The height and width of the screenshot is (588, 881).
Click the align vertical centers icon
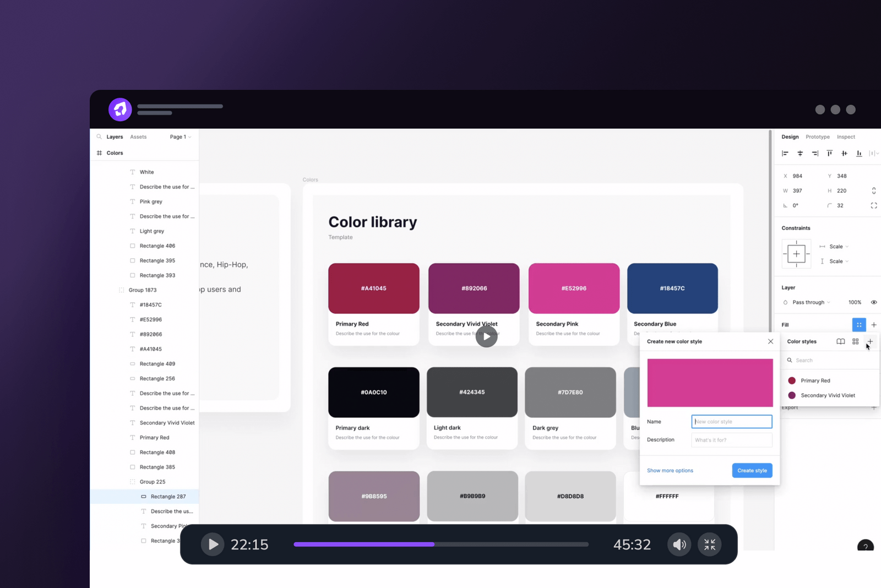pos(844,154)
